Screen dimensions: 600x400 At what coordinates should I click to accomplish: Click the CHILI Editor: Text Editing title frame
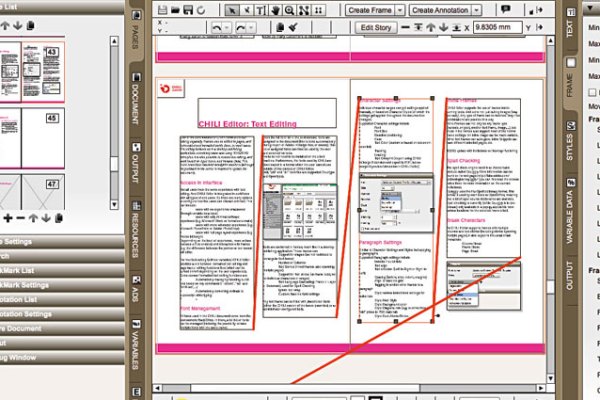267,113
